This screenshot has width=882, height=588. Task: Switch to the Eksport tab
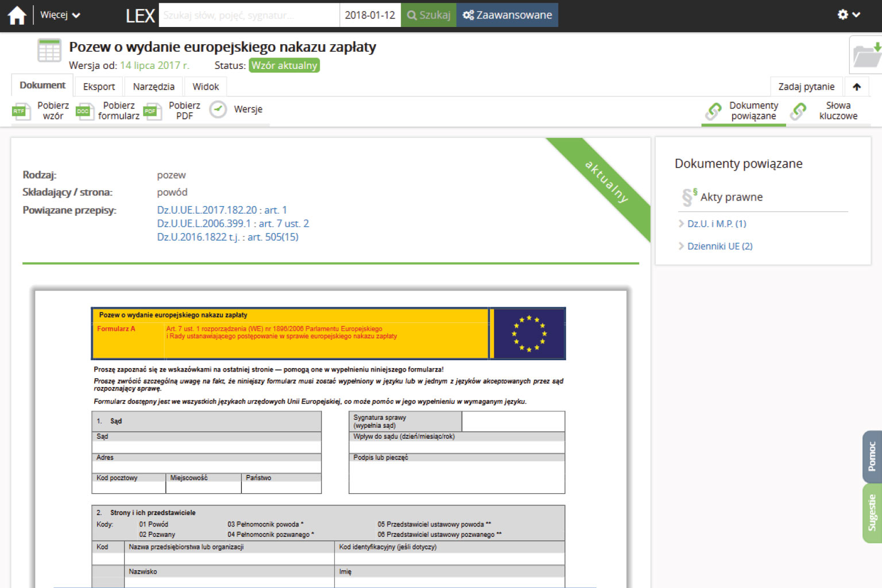(99, 87)
